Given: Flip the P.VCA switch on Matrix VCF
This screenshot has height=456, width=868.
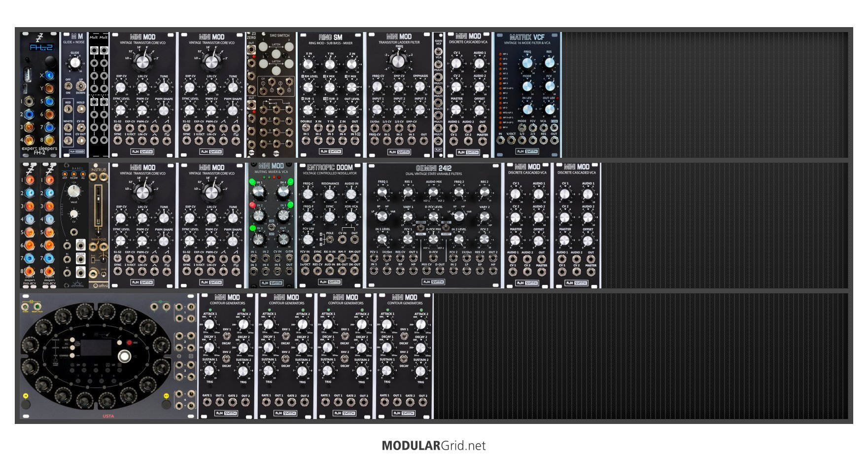Looking at the screenshot, I should pyautogui.click(x=554, y=128).
